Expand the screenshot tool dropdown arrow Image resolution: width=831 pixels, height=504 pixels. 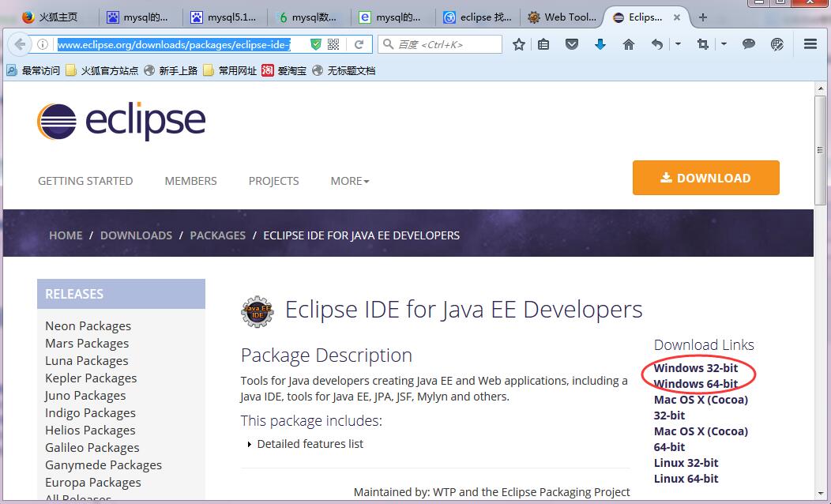pos(724,44)
